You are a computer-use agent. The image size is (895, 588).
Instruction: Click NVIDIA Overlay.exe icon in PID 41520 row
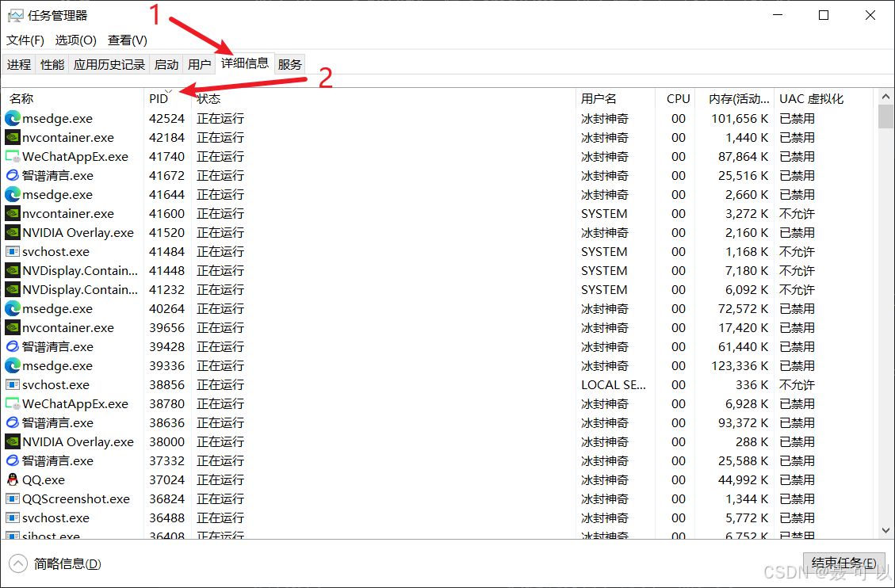coord(13,233)
